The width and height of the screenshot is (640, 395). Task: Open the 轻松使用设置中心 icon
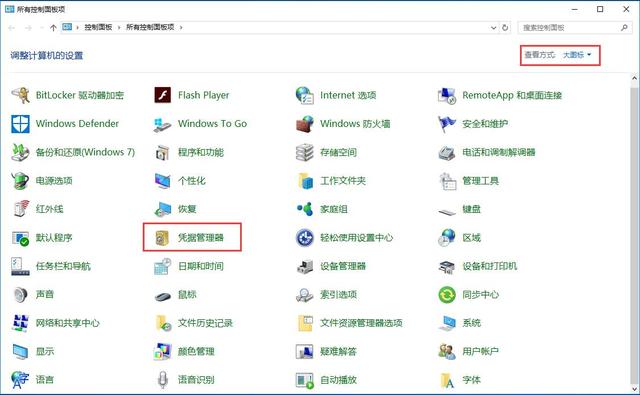coord(304,237)
